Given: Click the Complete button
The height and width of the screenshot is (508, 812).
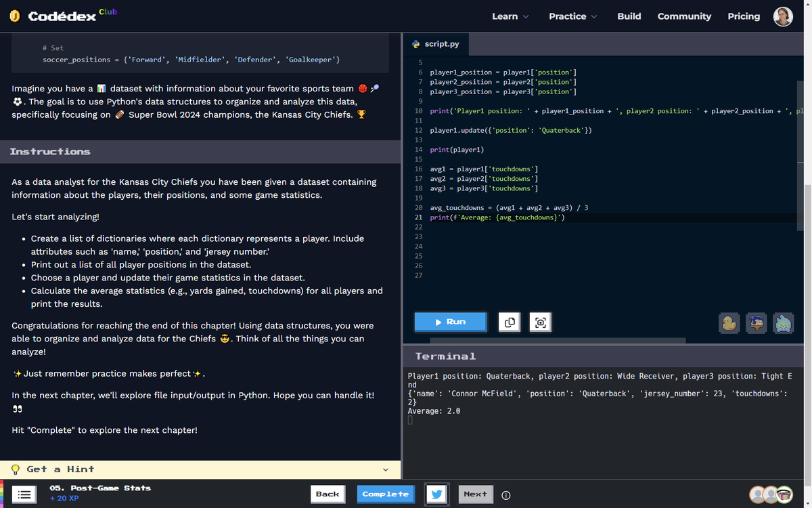Looking at the screenshot, I should tap(386, 494).
